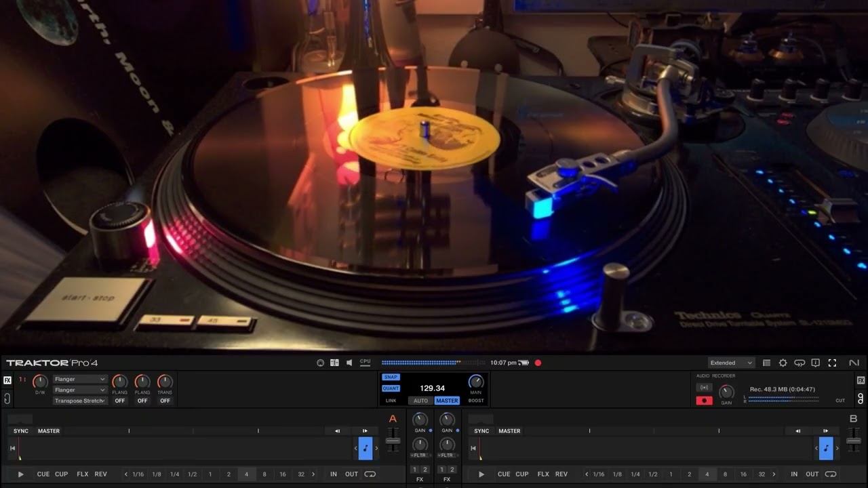Select loop size 1/16 on Deck A

pyautogui.click(x=138, y=474)
